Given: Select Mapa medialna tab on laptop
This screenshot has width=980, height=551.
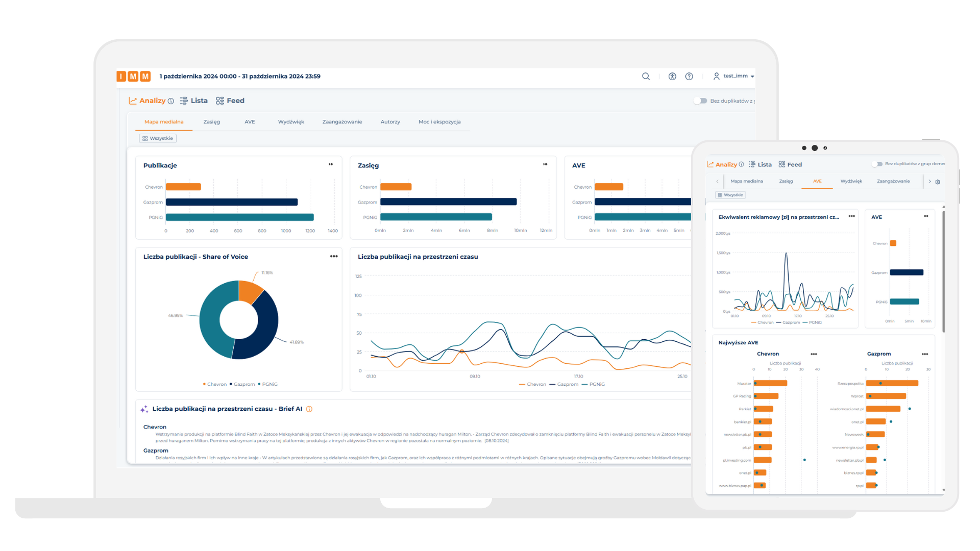Looking at the screenshot, I should 164,122.
